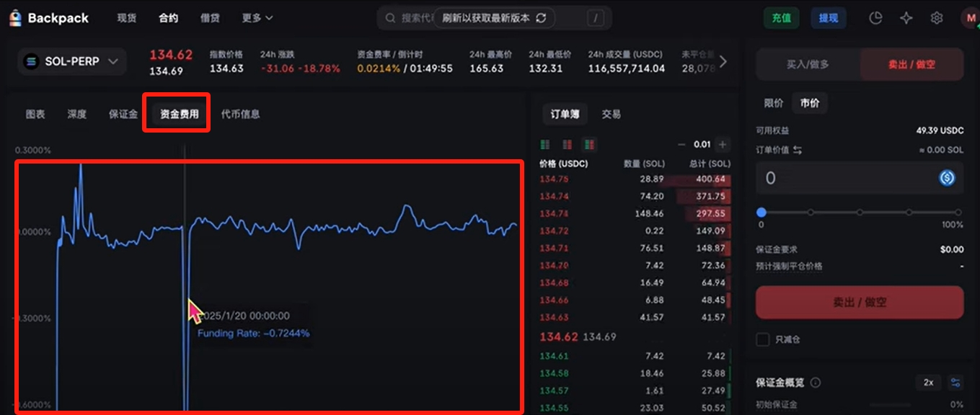The width and height of the screenshot is (980, 415).
Task: Click the token search field
Action: click(x=494, y=18)
